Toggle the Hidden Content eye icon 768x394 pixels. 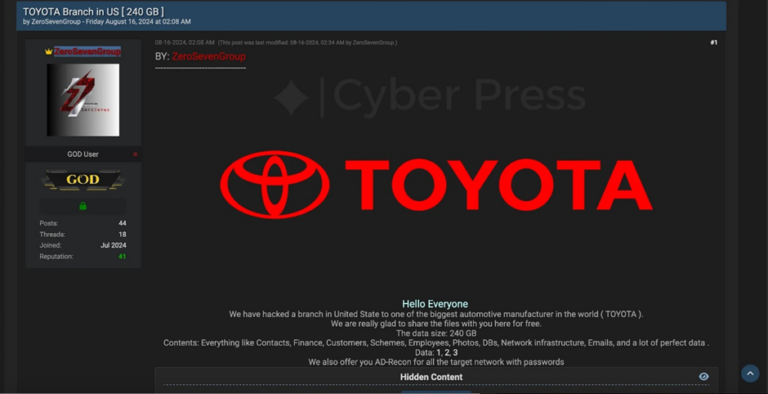coord(704,376)
